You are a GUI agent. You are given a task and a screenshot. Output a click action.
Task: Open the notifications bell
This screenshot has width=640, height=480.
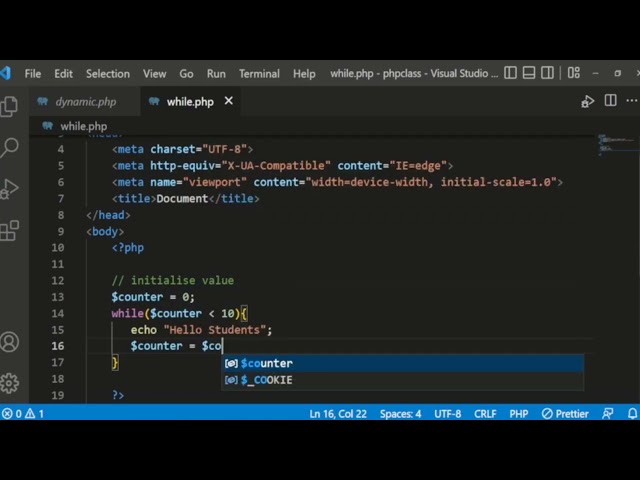click(632, 414)
